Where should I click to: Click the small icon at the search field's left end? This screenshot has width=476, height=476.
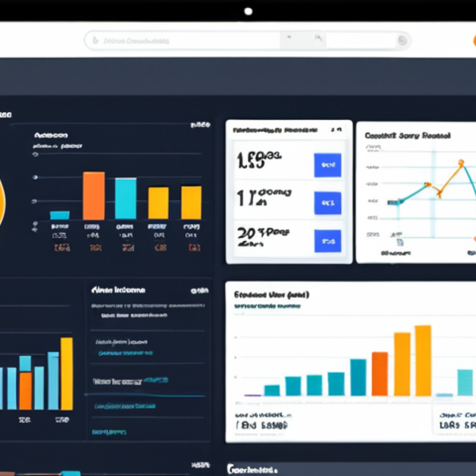point(95,40)
